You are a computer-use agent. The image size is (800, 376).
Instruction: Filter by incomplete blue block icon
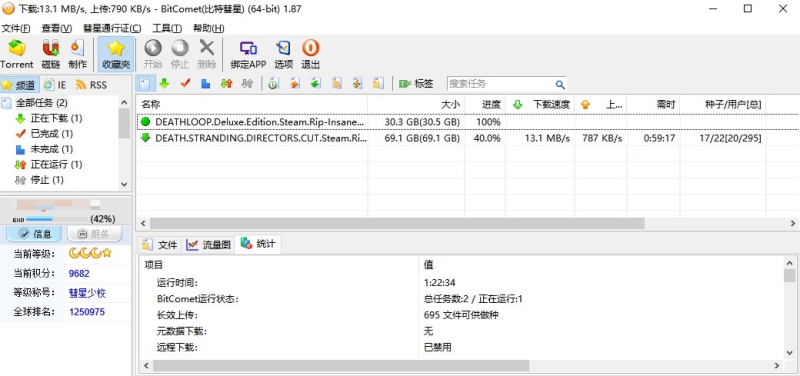click(206, 84)
